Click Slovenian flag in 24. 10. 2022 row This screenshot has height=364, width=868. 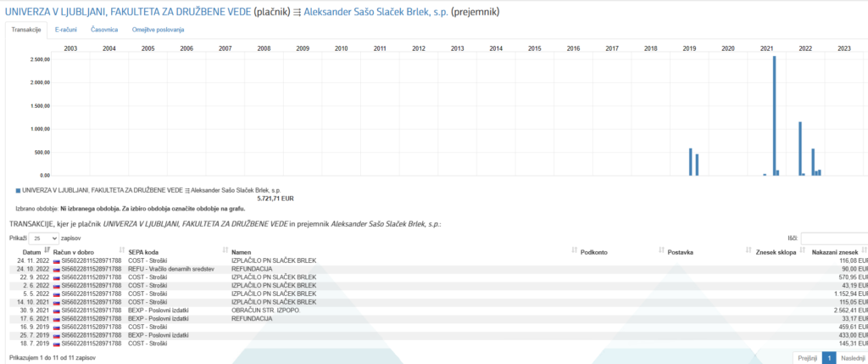pos(57,269)
